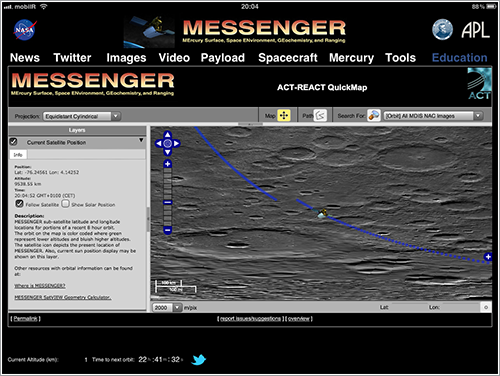This screenshot has width=500, height=376.
Task: Open the Orbit All MDIS NAC Images dropdown
Action: tap(433, 116)
